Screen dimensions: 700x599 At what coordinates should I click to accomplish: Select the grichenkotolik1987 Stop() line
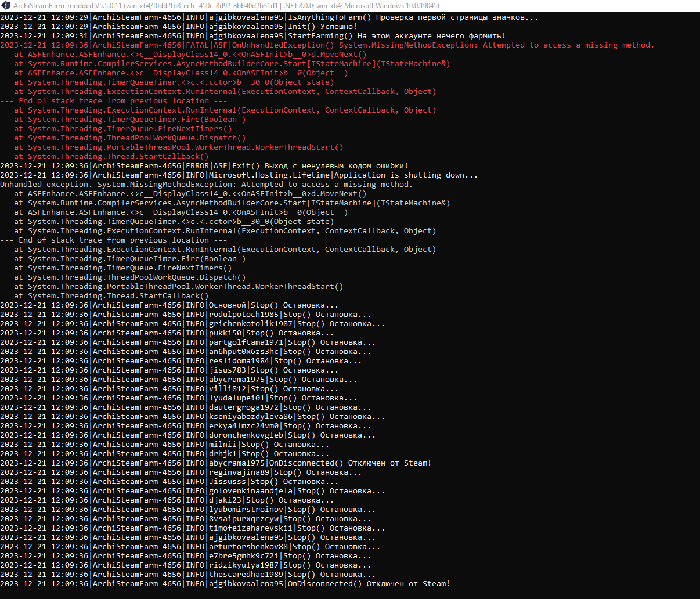(193, 324)
